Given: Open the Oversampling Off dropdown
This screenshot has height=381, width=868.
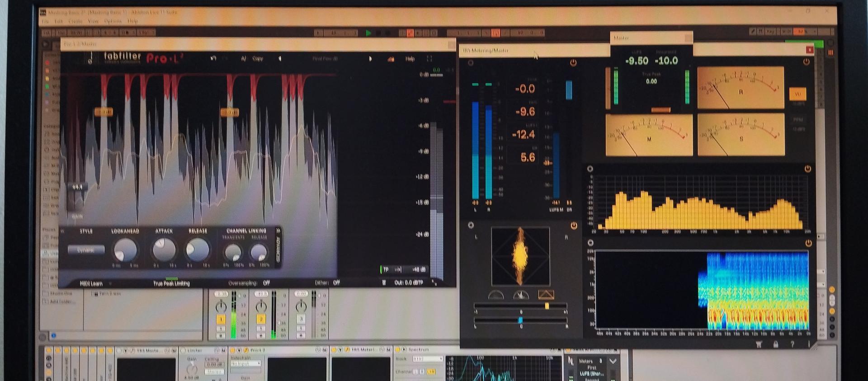Looking at the screenshot, I should click(266, 283).
